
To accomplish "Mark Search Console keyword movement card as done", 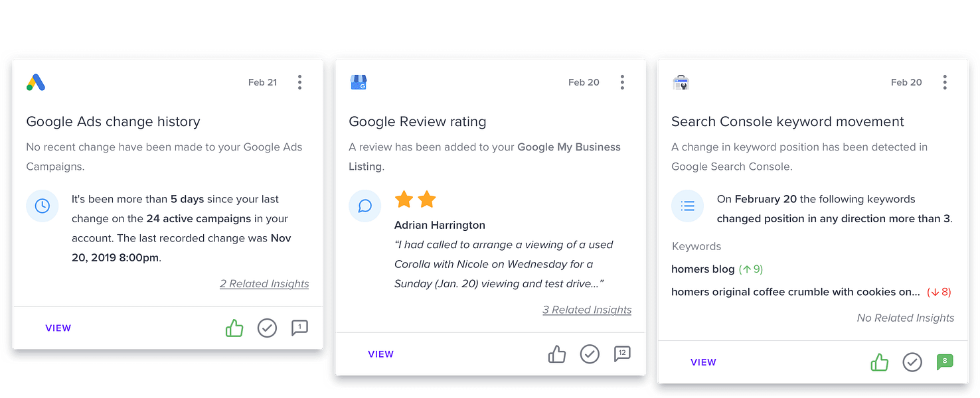I will (x=912, y=362).
